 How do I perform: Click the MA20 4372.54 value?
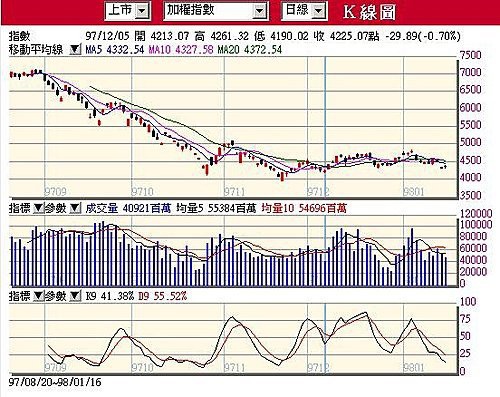pos(250,50)
